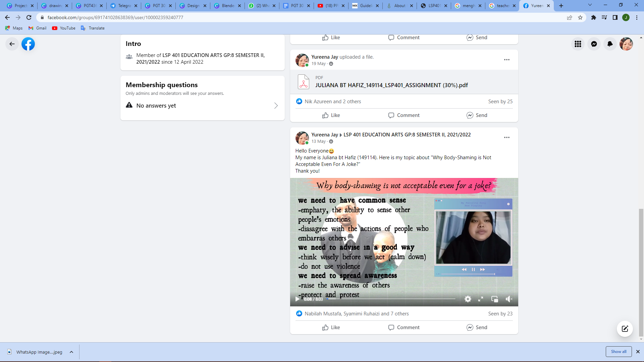Click the new message compose icon
644x362 pixels.
(625, 328)
